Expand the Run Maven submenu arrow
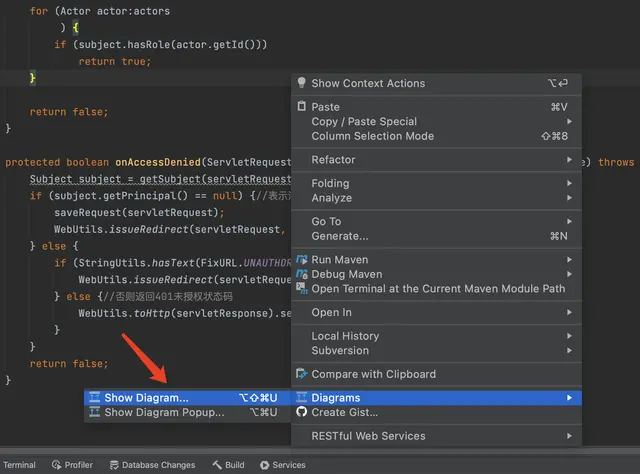This screenshot has width=640, height=474. (x=569, y=260)
